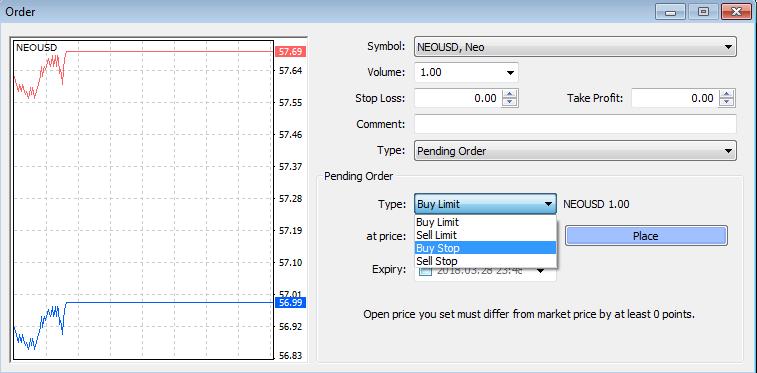Close the Order window
Viewport: 757px width, 373px height.
click(736, 12)
